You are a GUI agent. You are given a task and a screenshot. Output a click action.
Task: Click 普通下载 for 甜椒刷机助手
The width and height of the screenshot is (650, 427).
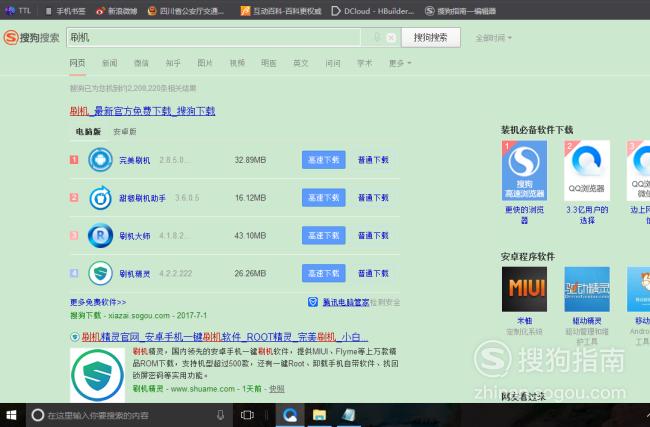click(373, 198)
